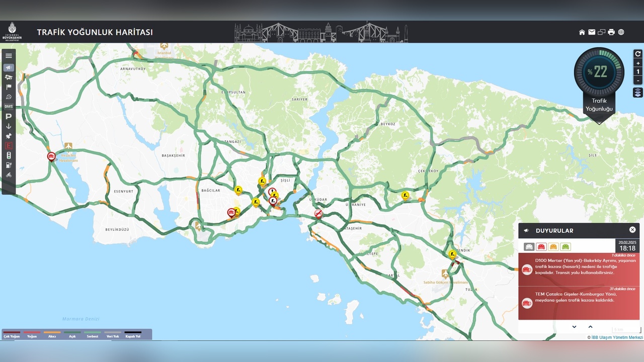The height and width of the screenshot is (362, 644).
Task: Click the İstanbul Büyükşehir Belediyesi logo
Action: (x=12, y=32)
